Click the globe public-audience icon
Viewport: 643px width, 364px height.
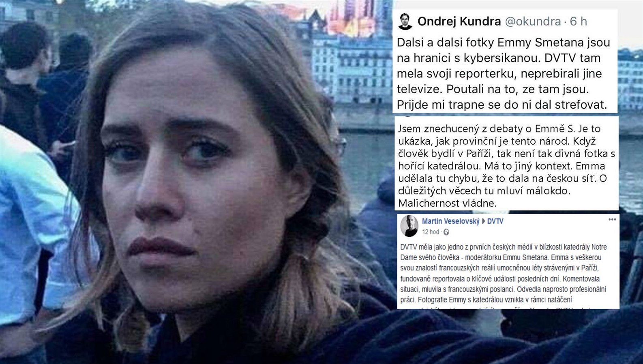pyautogui.click(x=446, y=232)
